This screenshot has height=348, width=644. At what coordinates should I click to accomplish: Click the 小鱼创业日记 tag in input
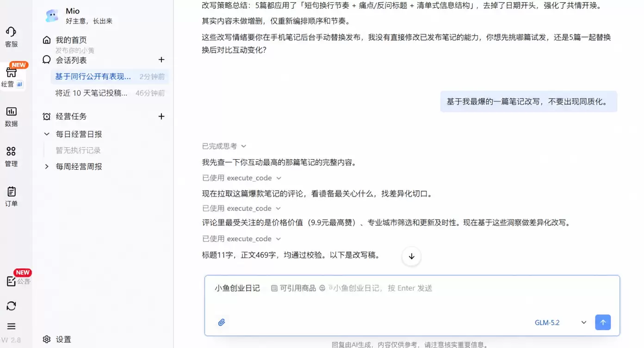coord(237,288)
